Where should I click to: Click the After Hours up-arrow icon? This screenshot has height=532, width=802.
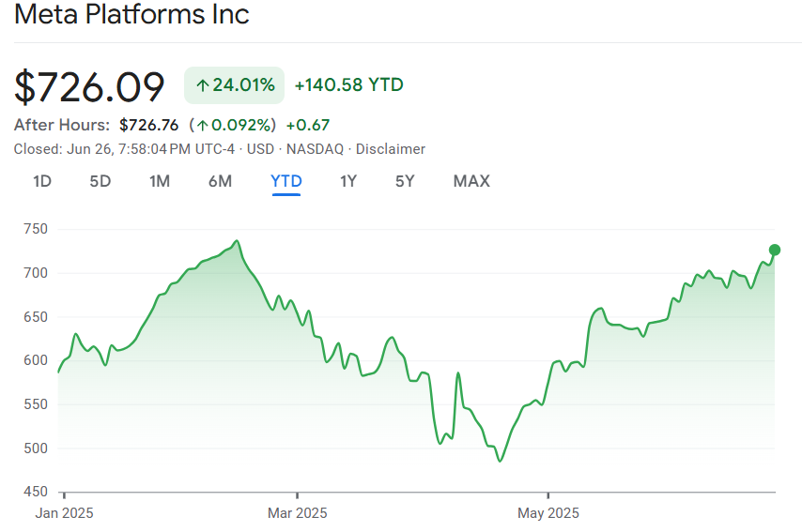point(202,125)
